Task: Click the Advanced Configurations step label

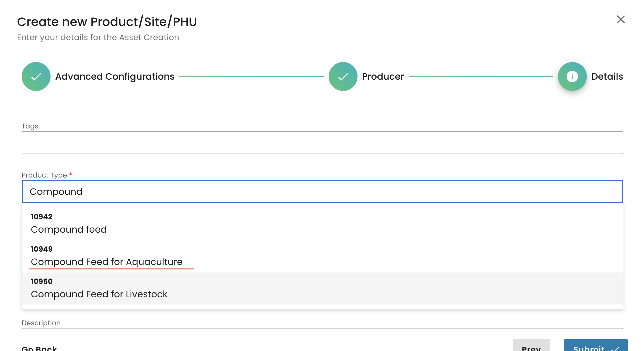Action: (115, 76)
